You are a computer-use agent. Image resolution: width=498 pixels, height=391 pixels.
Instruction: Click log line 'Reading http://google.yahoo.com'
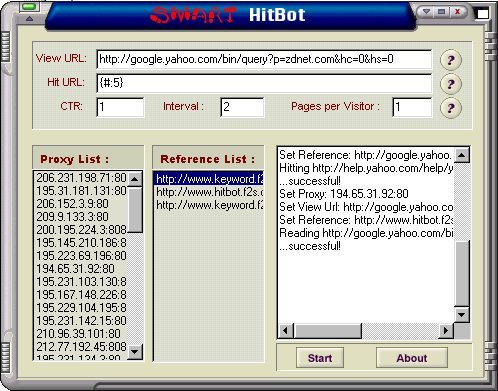click(x=366, y=233)
